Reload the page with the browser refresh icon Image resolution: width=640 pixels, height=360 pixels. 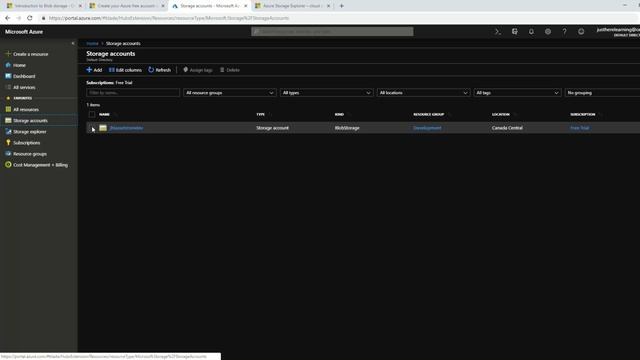[x=30, y=18]
